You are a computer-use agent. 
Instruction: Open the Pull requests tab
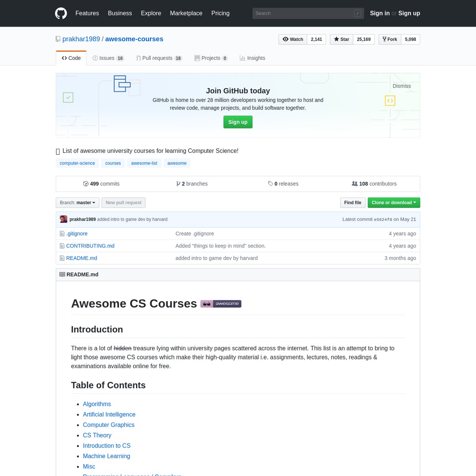coord(159,58)
